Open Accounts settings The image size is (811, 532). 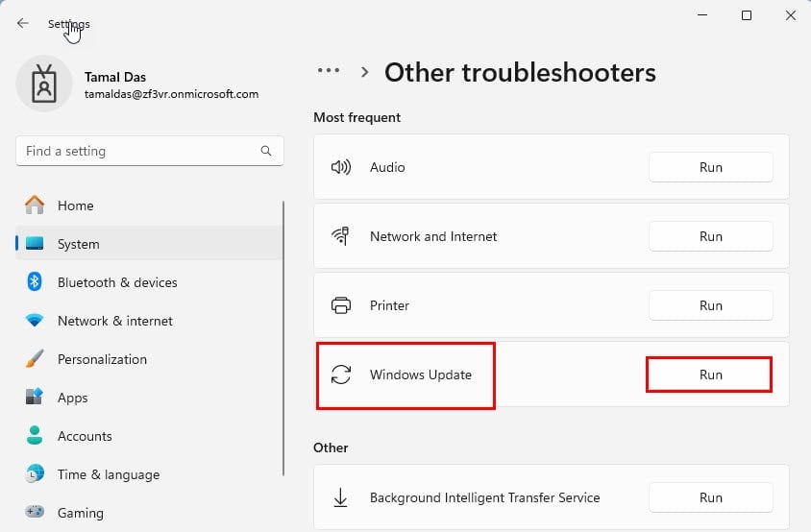(x=150, y=436)
